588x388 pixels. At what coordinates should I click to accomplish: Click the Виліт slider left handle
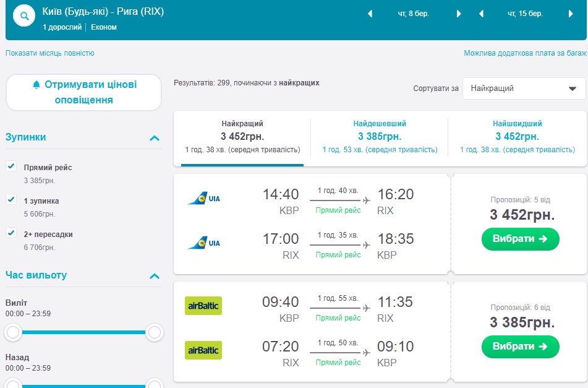(12, 333)
